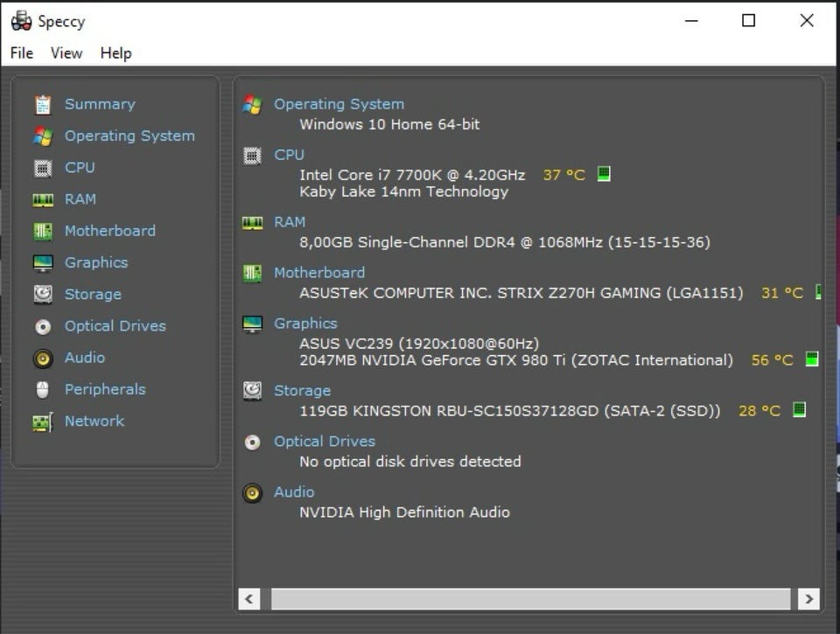Click the horizontal scrollbar's left arrow
The height and width of the screenshot is (634, 840).
[x=249, y=599]
